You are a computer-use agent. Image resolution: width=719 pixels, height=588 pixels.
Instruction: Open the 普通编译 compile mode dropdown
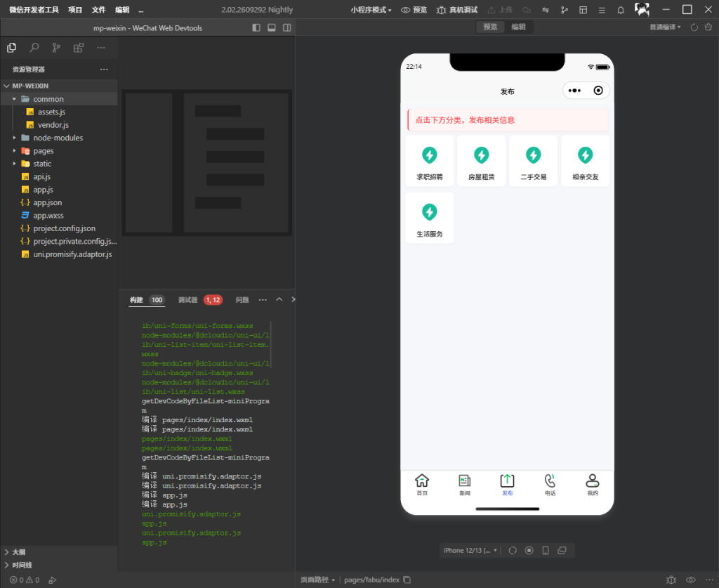[665, 27]
